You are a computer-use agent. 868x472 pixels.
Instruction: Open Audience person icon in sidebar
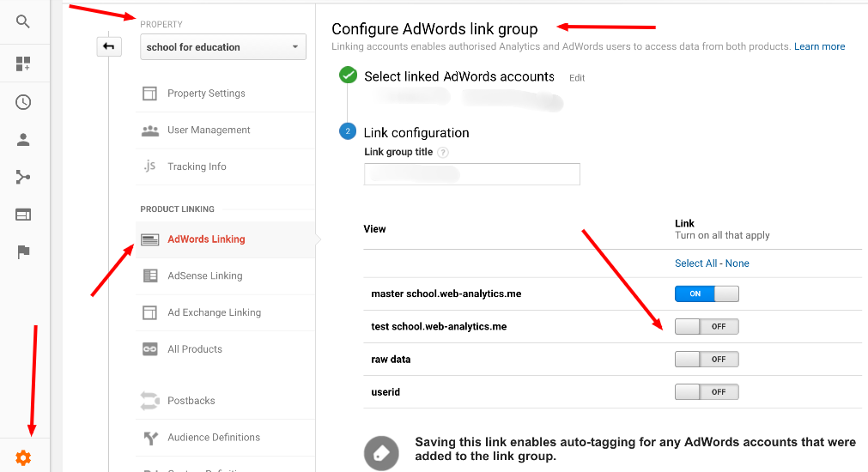23,140
